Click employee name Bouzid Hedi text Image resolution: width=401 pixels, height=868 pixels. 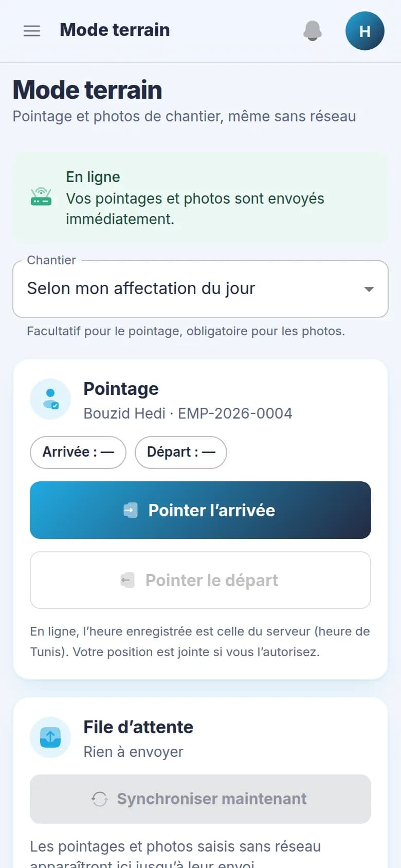pyautogui.click(x=124, y=413)
